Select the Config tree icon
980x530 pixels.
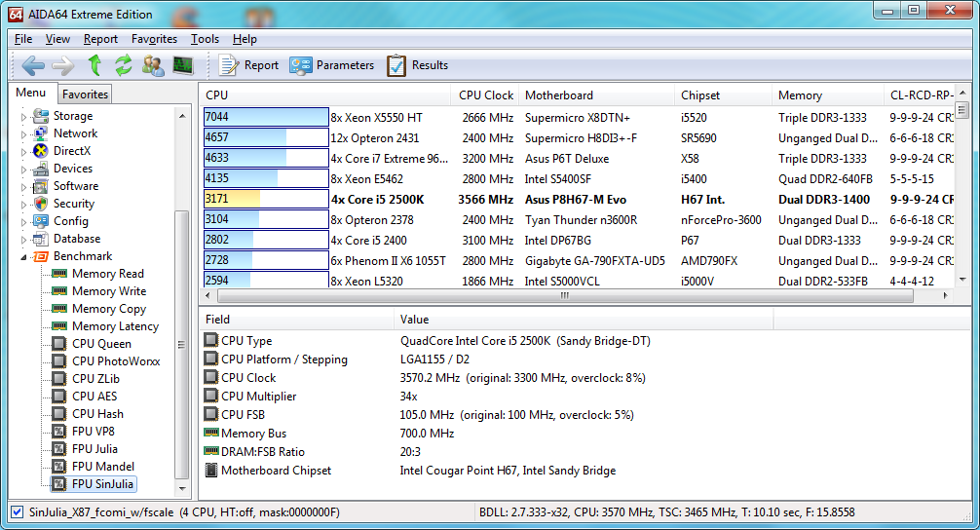[41, 220]
